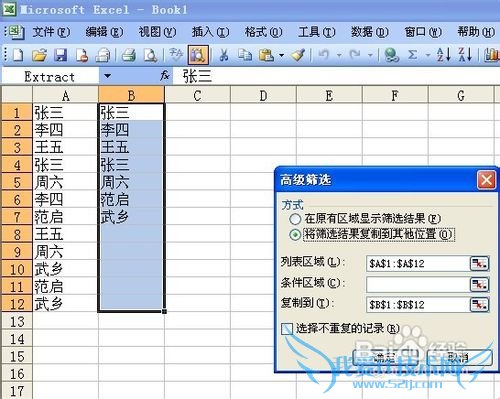
Task: Click the Redo arrow icon
Action: (355, 54)
